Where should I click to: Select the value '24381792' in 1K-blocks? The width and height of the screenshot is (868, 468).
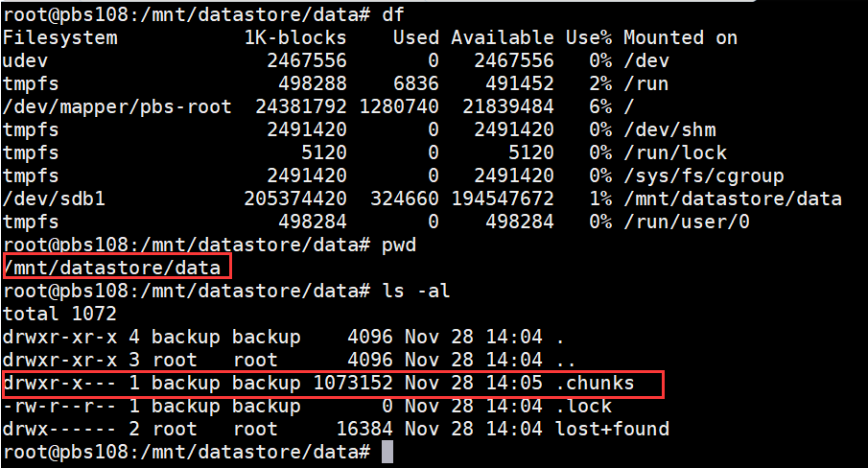point(300,106)
